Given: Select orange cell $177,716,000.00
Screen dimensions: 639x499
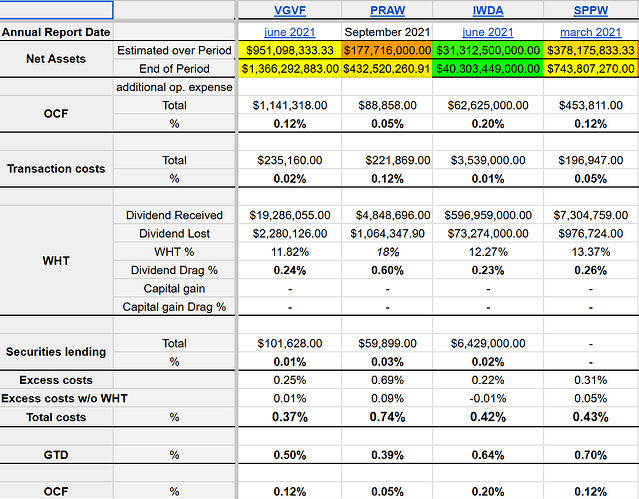Looking at the screenshot, I should pyautogui.click(x=387, y=50).
